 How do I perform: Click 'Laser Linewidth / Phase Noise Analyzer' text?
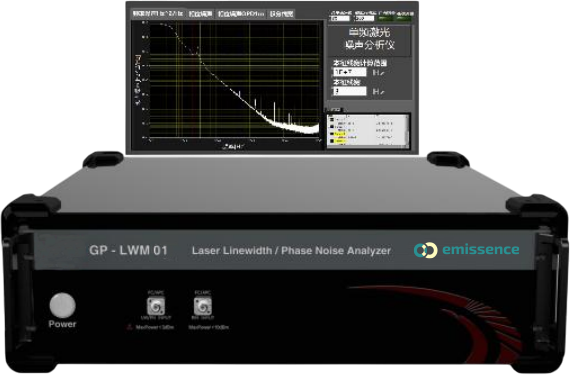click(291, 251)
